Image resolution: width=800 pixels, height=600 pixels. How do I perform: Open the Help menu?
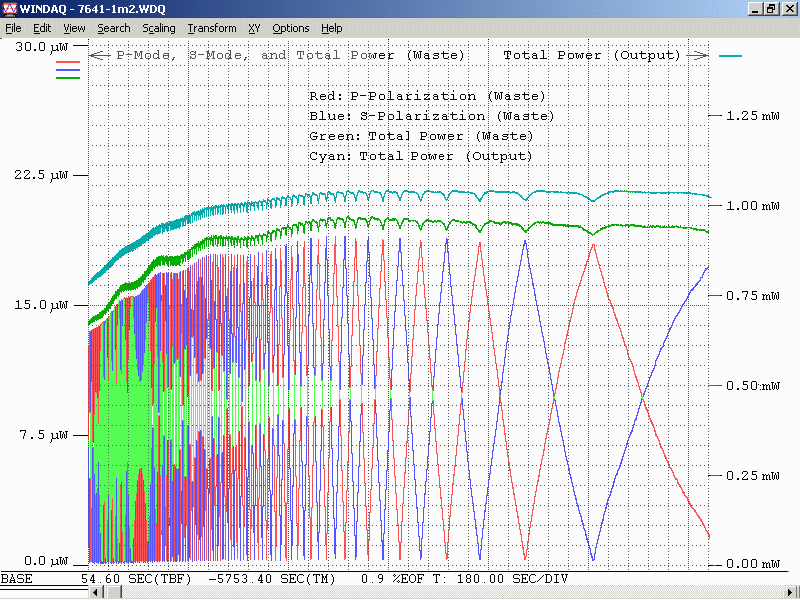(x=331, y=28)
